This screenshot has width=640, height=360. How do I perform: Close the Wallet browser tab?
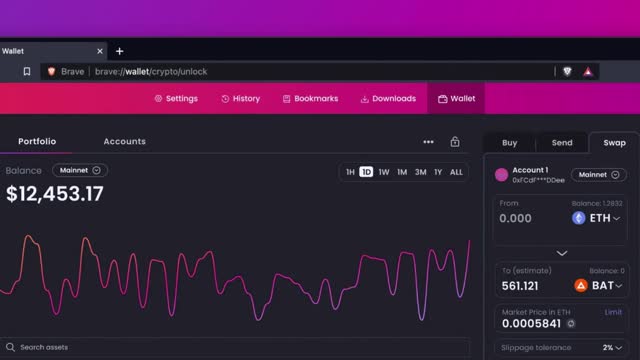(100, 51)
